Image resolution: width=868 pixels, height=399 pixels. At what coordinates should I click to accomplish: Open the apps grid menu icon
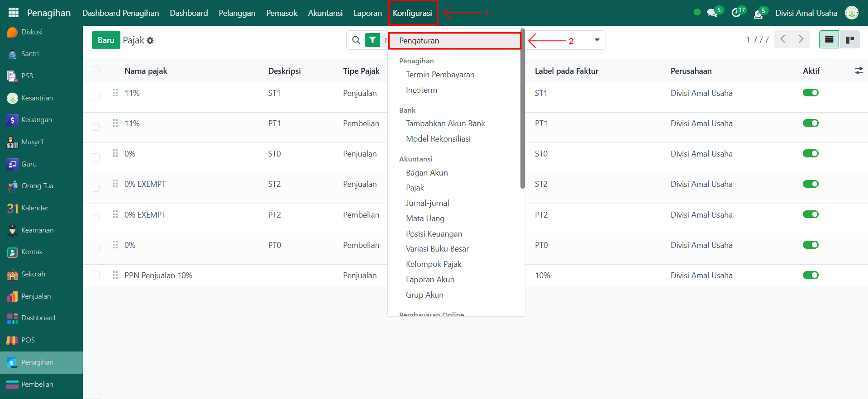click(x=14, y=13)
